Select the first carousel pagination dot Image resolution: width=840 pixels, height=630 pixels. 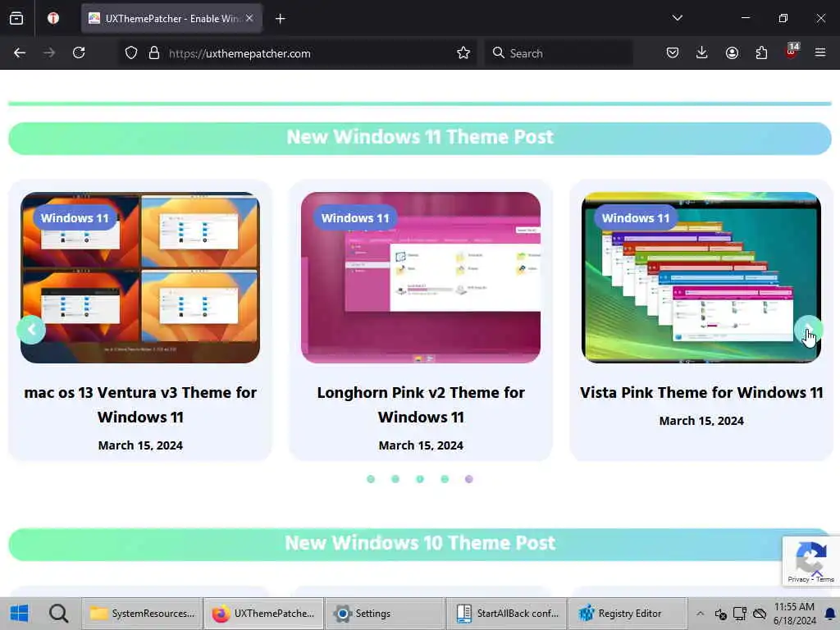point(371,479)
